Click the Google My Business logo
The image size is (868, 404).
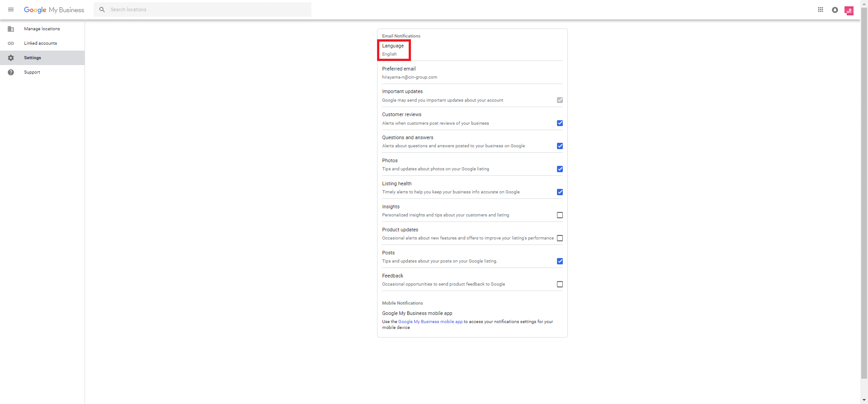click(54, 9)
